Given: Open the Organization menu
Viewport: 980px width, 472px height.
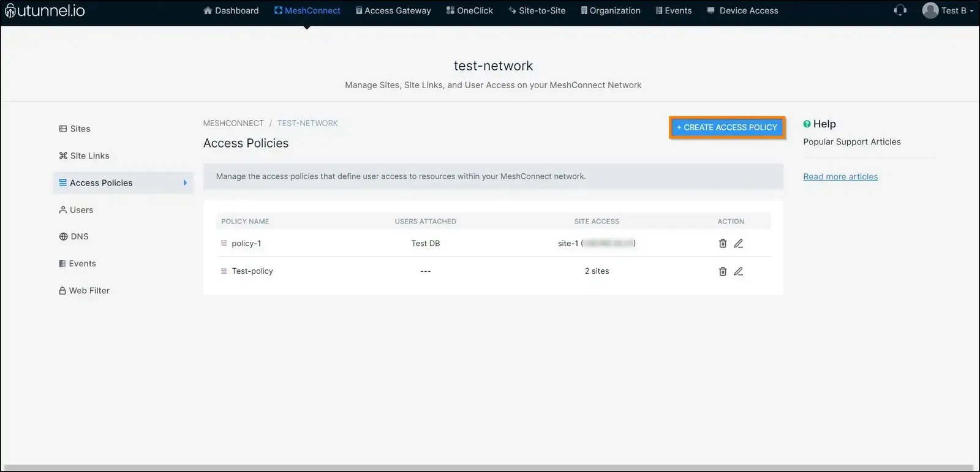Looking at the screenshot, I should 611,10.
